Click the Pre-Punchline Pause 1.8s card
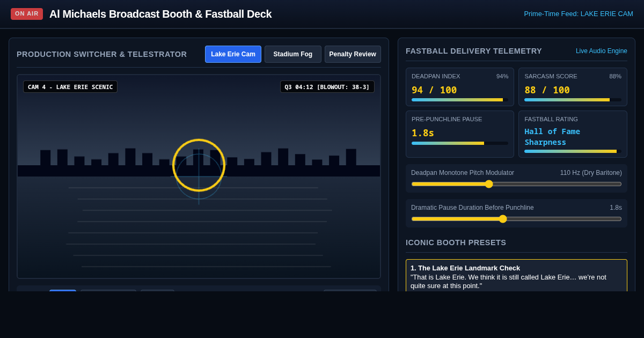 pos(460,134)
